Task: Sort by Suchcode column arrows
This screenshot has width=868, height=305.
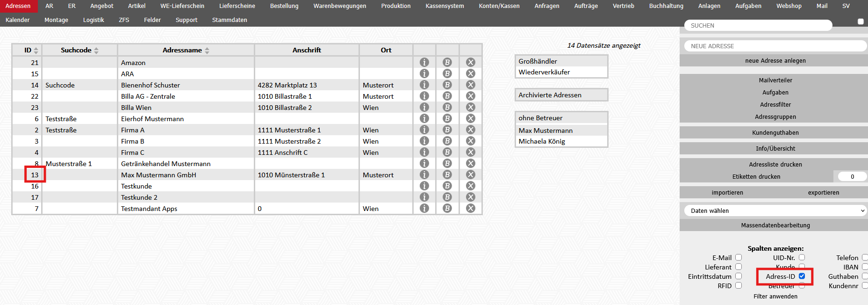Action: pyautogui.click(x=96, y=51)
